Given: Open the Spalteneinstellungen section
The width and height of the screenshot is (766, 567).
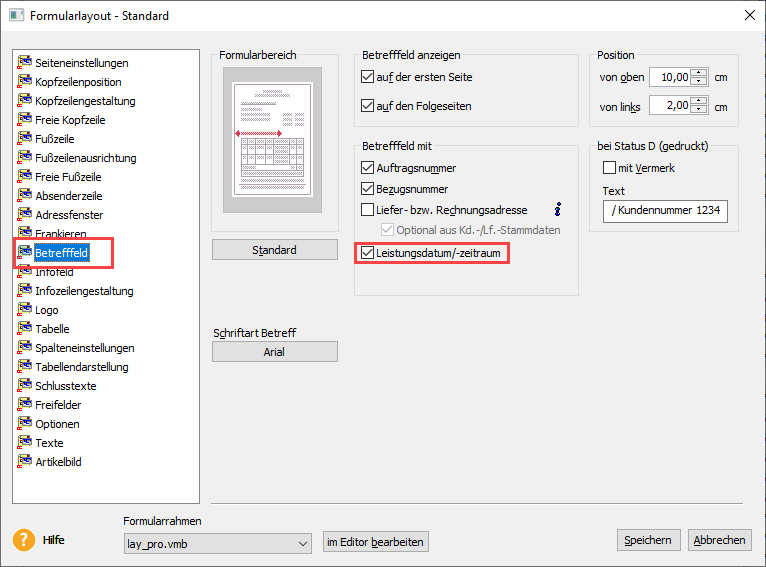Looking at the screenshot, I should pos(84,348).
